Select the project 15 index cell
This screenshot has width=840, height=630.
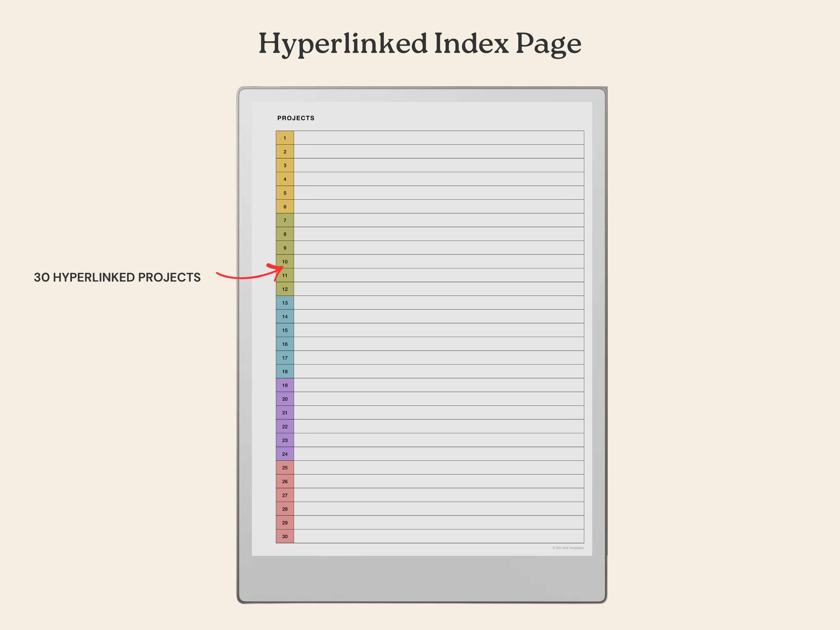coord(285,330)
